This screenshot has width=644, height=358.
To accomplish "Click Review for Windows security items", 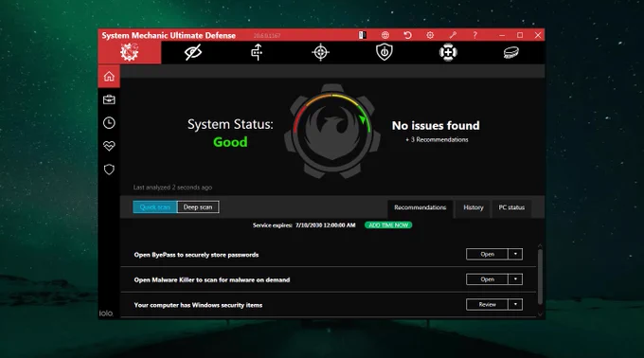I will click(x=487, y=304).
